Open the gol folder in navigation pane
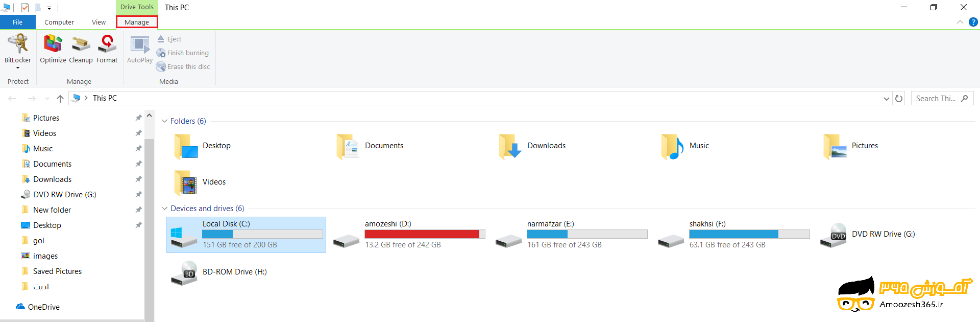 [x=38, y=241]
